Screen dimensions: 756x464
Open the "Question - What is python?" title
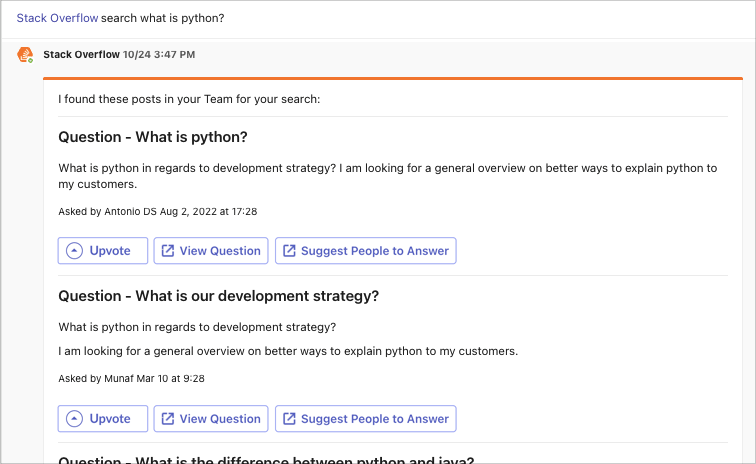153,137
